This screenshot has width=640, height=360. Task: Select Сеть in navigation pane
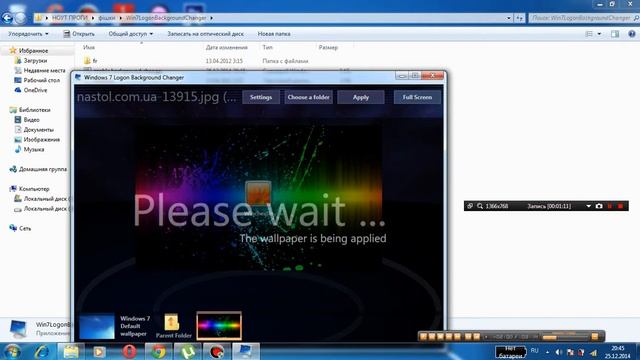pos(25,228)
